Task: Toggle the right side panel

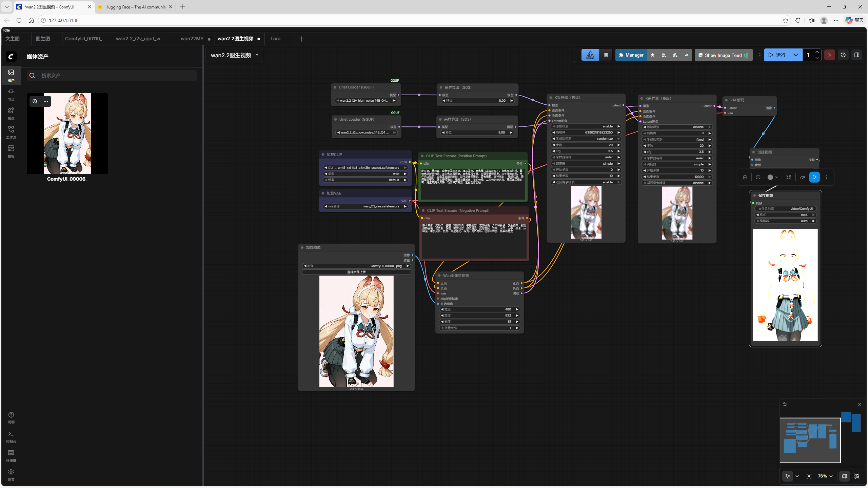Action: (x=856, y=55)
